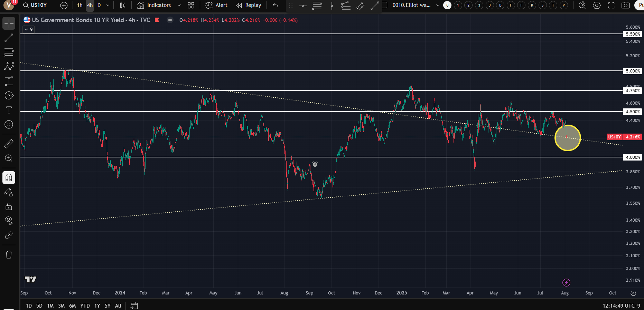Open the emoji icons tool
Image resolution: width=644 pixels, height=310 pixels.
9,125
